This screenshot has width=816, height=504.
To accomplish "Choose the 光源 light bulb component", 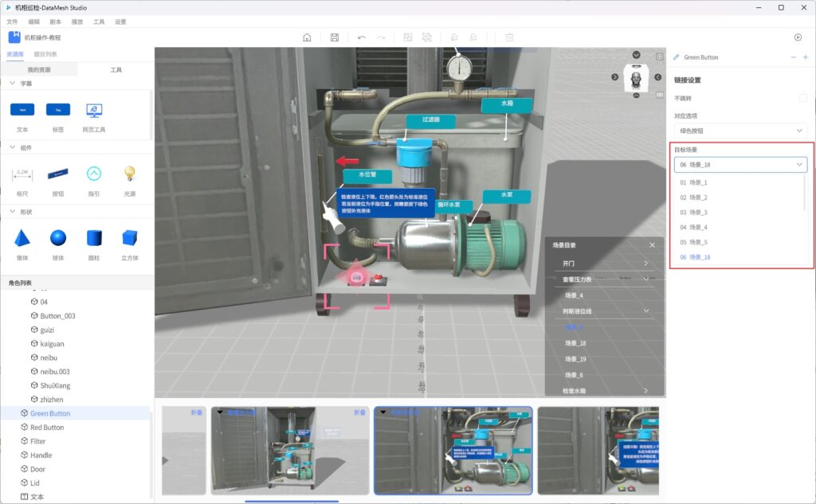I will (129, 173).
